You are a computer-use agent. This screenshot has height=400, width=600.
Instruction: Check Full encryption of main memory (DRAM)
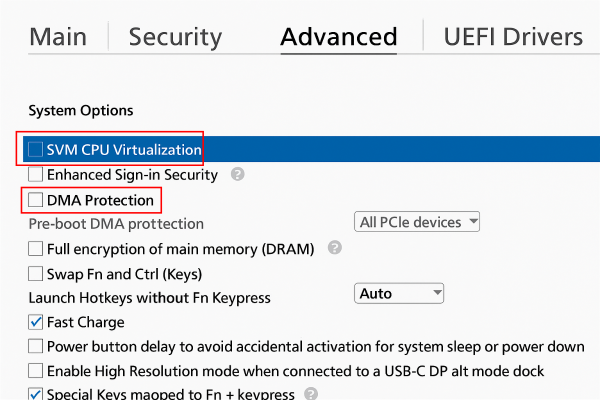(36, 248)
